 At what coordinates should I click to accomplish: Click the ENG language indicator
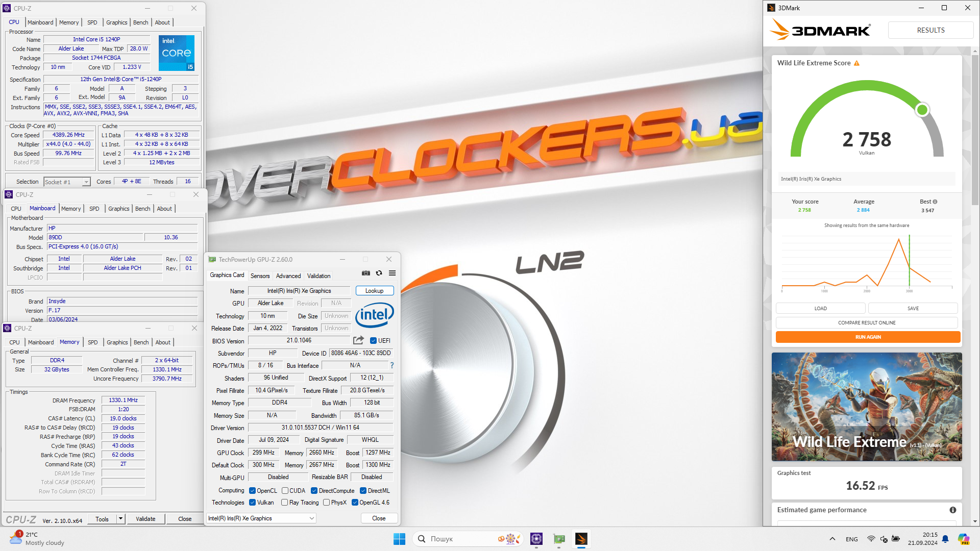point(852,539)
